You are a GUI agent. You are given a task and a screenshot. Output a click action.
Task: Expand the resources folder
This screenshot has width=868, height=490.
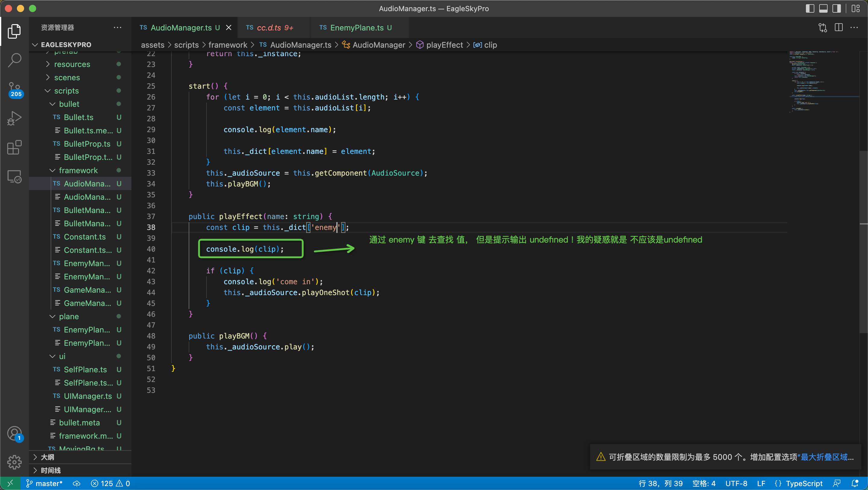click(x=72, y=64)
